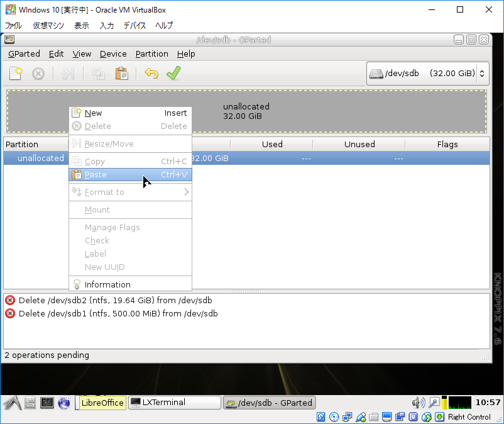The width and height of the screenshot is (504, 424).
Task: Click the Used column header
Action: coord(272,144)
